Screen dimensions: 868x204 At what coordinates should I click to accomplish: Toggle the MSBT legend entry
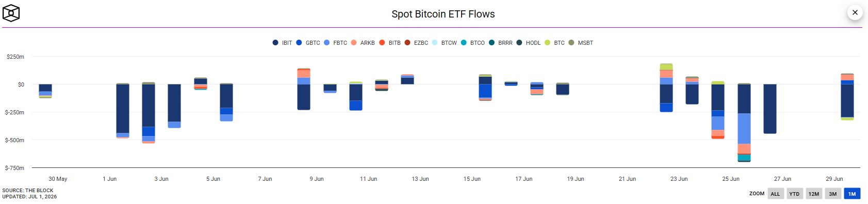point(581,43)
